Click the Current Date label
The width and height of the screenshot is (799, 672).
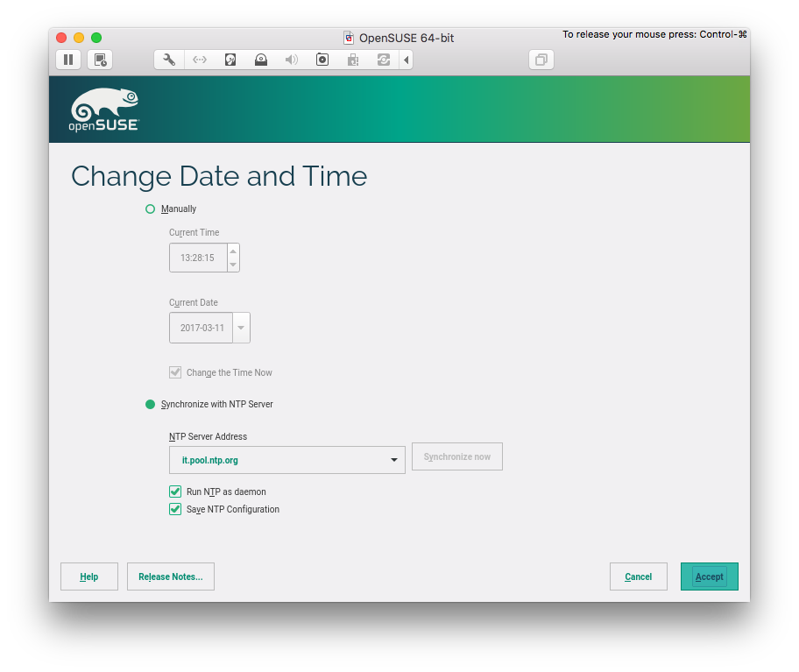tap(194, 302)
